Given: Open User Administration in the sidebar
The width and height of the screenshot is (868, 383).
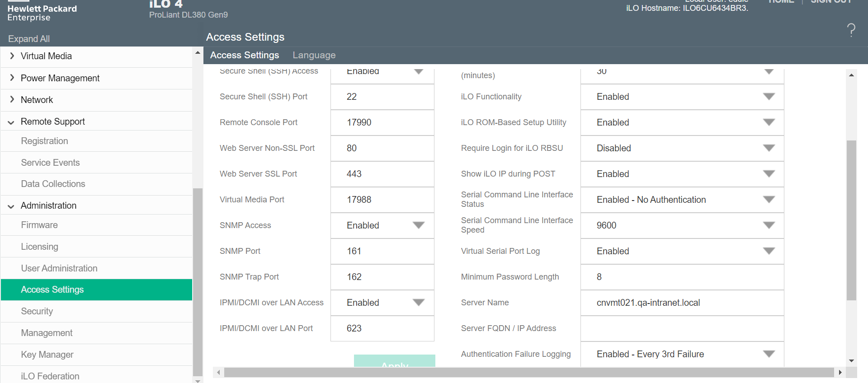Looking at the screenshot, I should (59, 268).
